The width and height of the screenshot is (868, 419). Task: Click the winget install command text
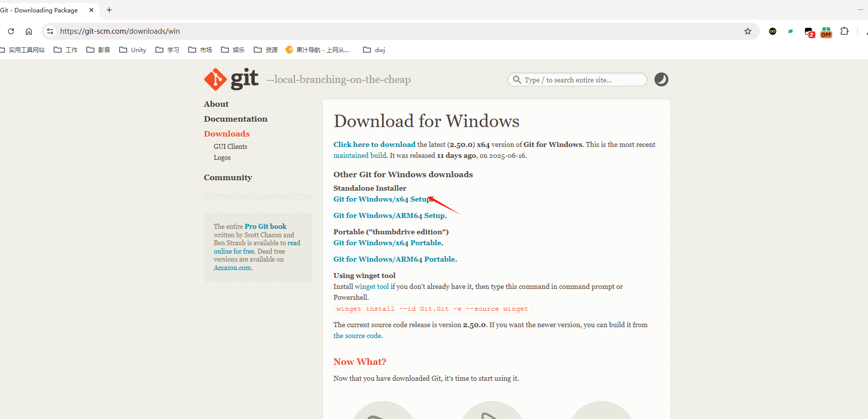(432, 309)
